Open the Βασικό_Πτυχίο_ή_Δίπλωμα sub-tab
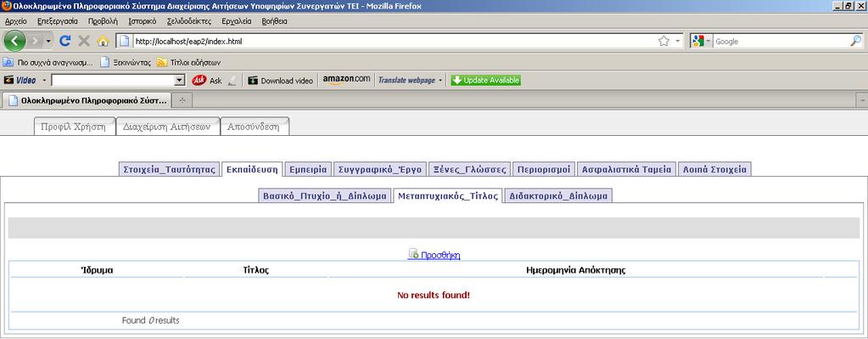Image resolution: width=868 pixels, height=339 pixels. [x=325, y=196]
